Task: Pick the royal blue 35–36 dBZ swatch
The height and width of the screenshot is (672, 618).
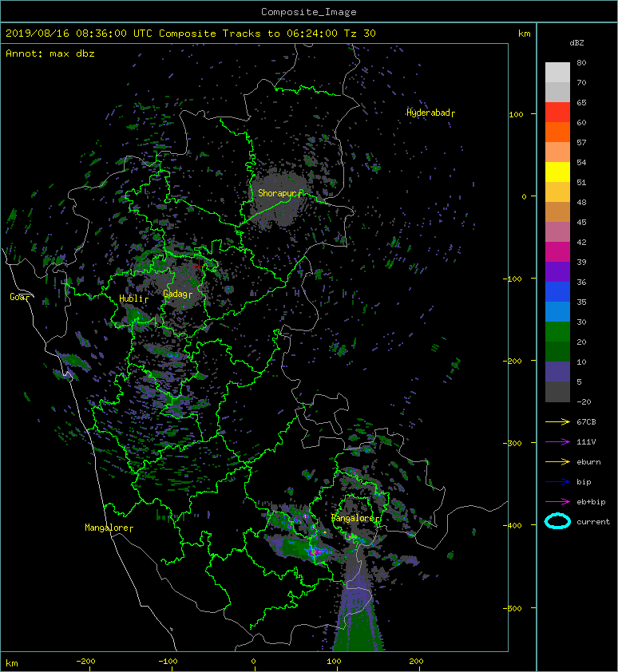Action: tap(557, 292)
